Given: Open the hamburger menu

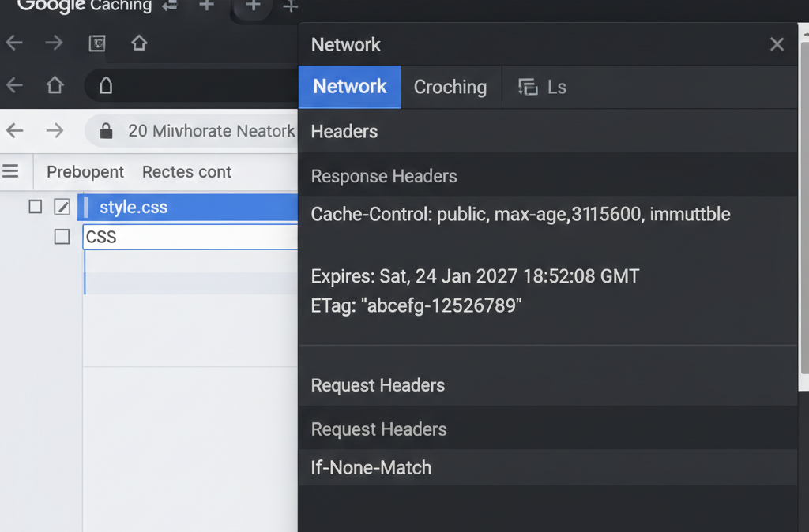Looking at the screenshot, I should tap(11, 171).
